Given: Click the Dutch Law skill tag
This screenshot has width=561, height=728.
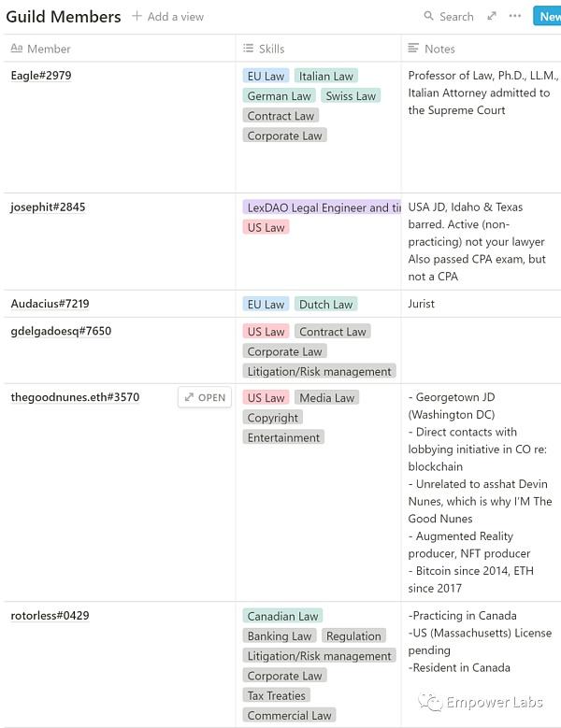Looking at the screenshot, I should tap(325, 304).
